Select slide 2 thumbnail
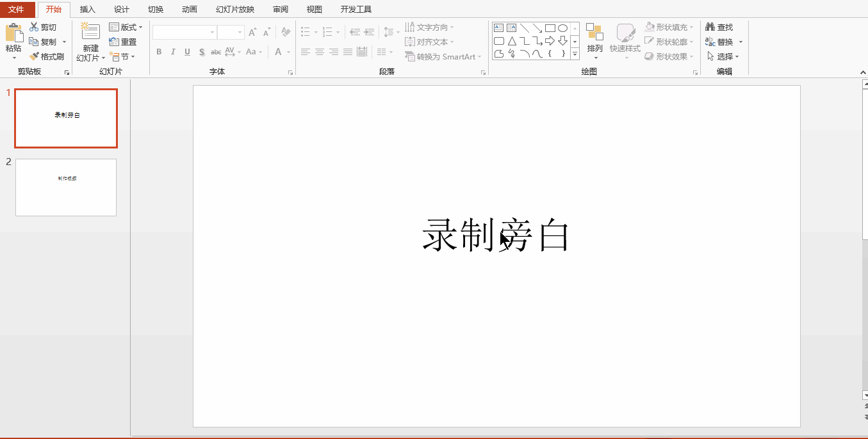Screen dimensions: 868x439 [x=66, y=188]
